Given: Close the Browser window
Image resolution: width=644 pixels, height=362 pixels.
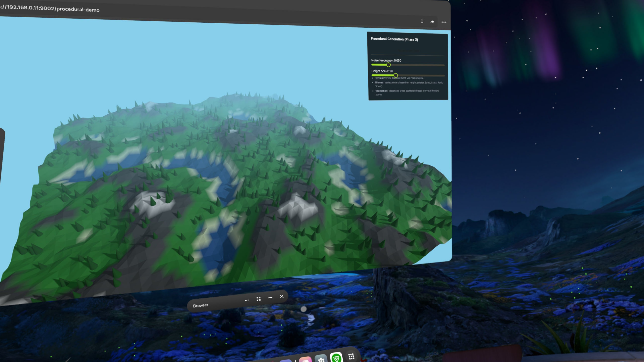Looking at the screenshot, I should 282,296.
